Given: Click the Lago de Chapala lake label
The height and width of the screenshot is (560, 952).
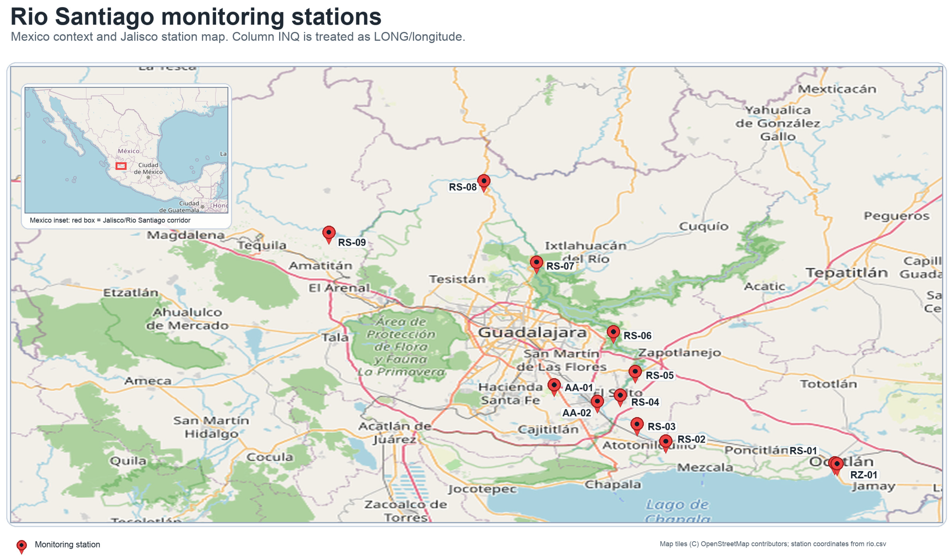Looking at the screenshot, I should (x=678, y=511).
